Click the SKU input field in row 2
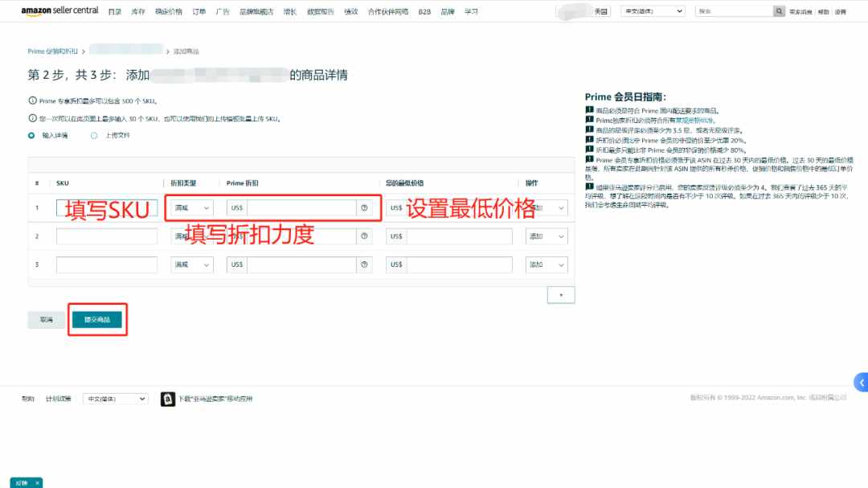The height and width of the screenshot is (488, 868). click(x=107, y=236)
